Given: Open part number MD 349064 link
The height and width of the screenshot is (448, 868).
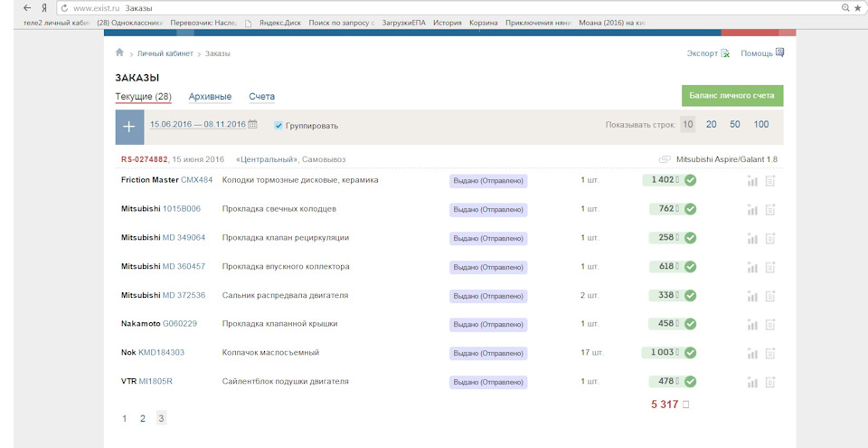Looking at the screenshot, I should tap(184, 237).
